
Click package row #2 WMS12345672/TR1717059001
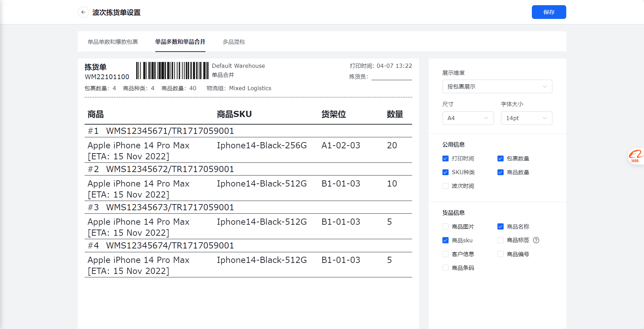tap(248, 169)
